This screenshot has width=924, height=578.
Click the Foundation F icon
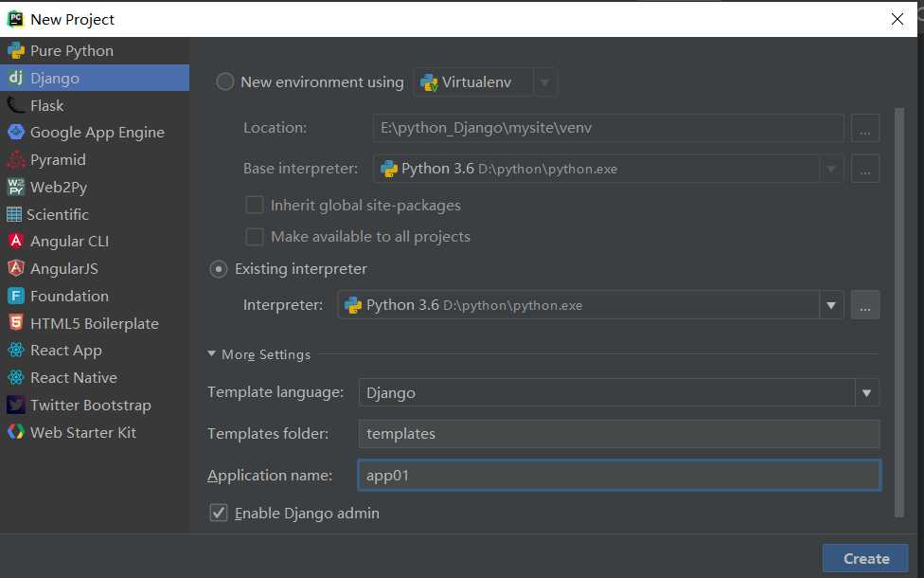[x=16, y=296]
